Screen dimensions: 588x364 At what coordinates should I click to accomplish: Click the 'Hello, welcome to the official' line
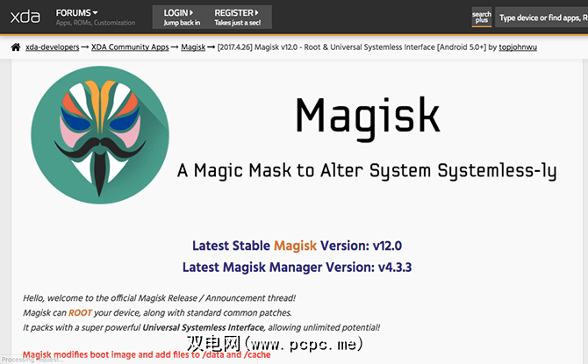pyautogui.click(x=159, y=298)
